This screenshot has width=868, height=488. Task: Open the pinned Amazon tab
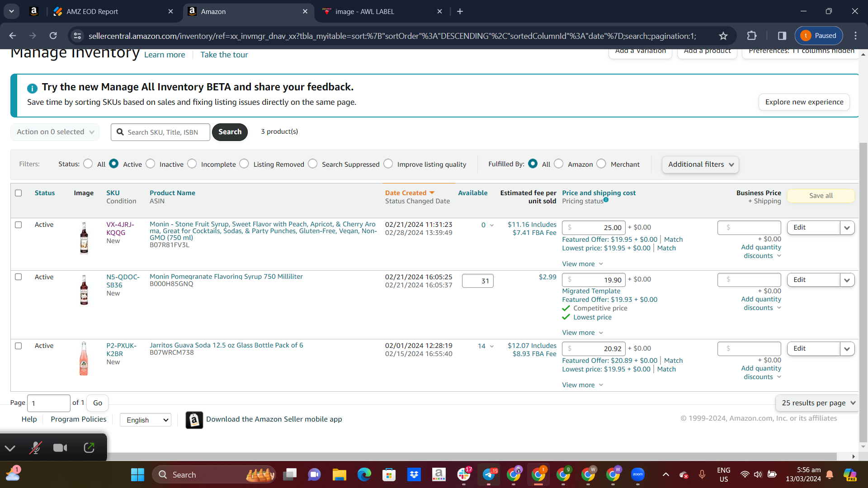[34, 11]
